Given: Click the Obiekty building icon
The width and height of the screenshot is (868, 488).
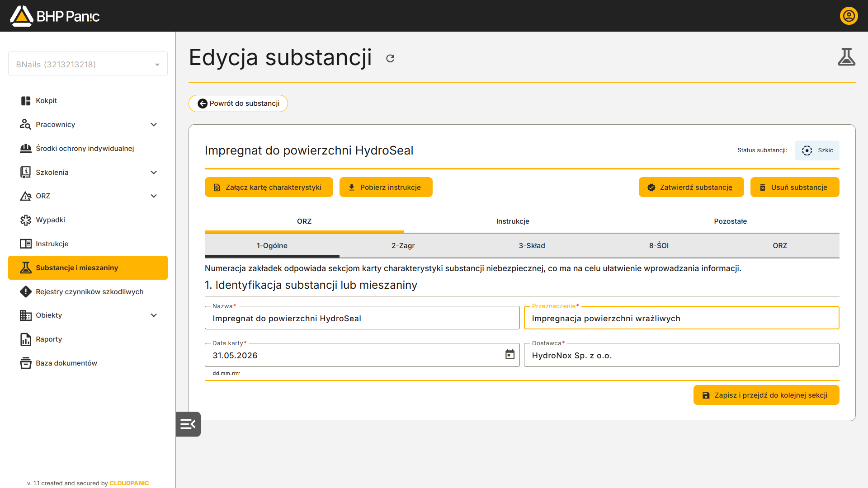Looking at the screenshot, I should 26,315.
